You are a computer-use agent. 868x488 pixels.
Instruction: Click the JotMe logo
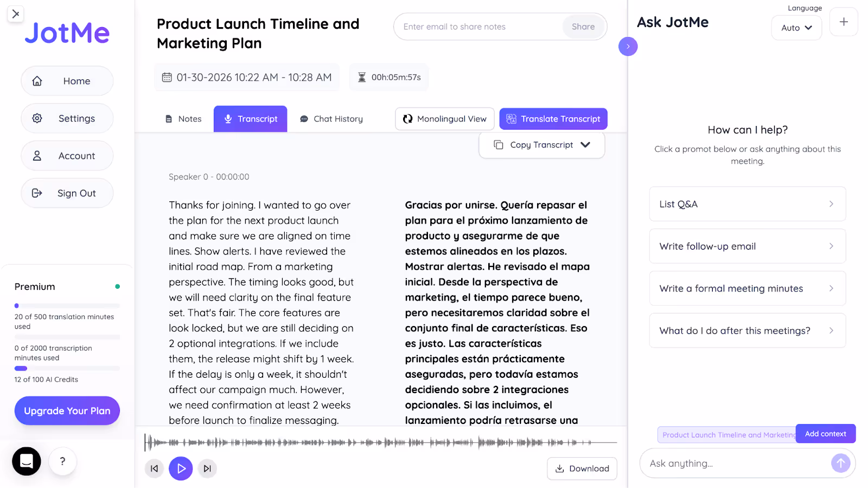pyautogui.click(x=67, y=33)
